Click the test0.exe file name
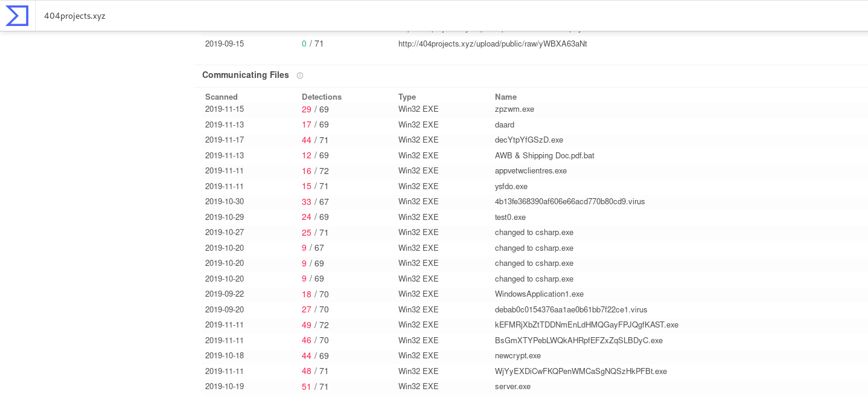 (x=510, y=218)
